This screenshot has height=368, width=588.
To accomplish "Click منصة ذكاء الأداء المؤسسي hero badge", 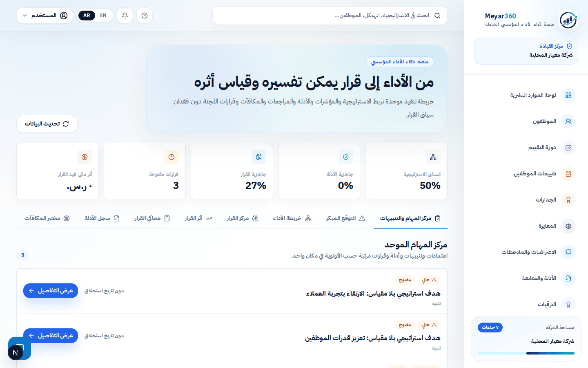I will (x=400, y=62).
